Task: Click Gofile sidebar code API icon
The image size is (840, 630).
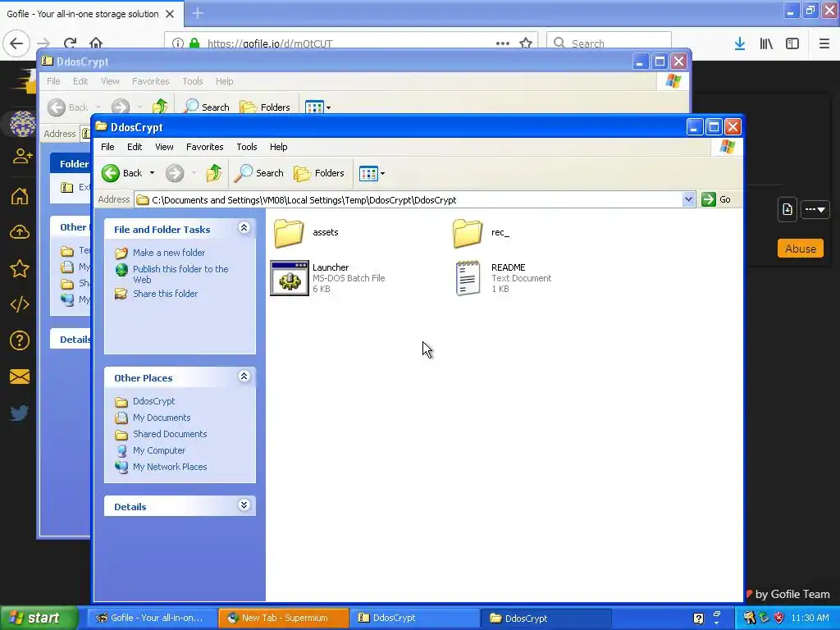Action: (x=20, y=304)
